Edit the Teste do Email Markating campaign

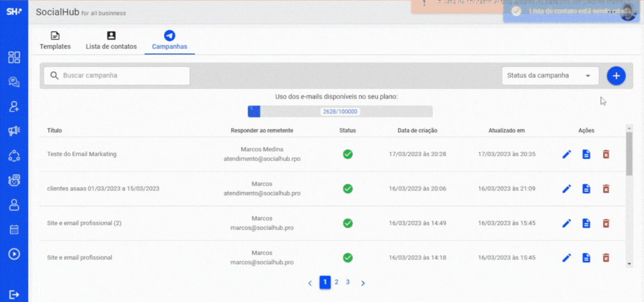coord(567,154)
